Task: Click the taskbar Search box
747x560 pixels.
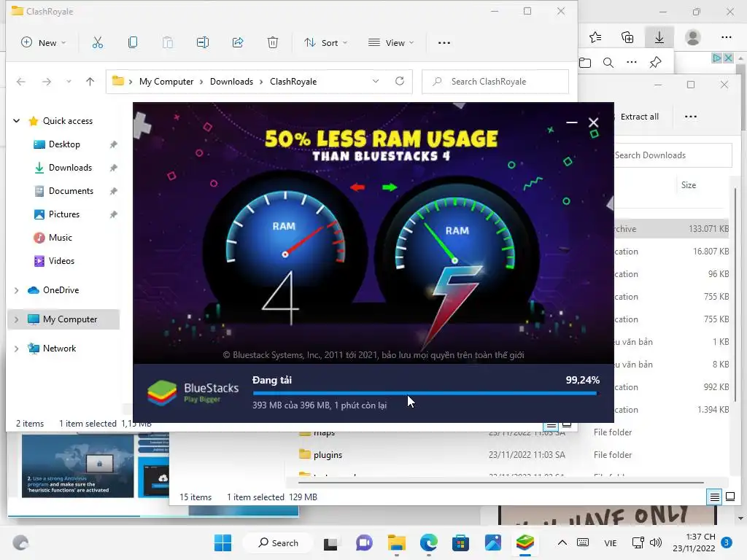Action: [278, 542]
